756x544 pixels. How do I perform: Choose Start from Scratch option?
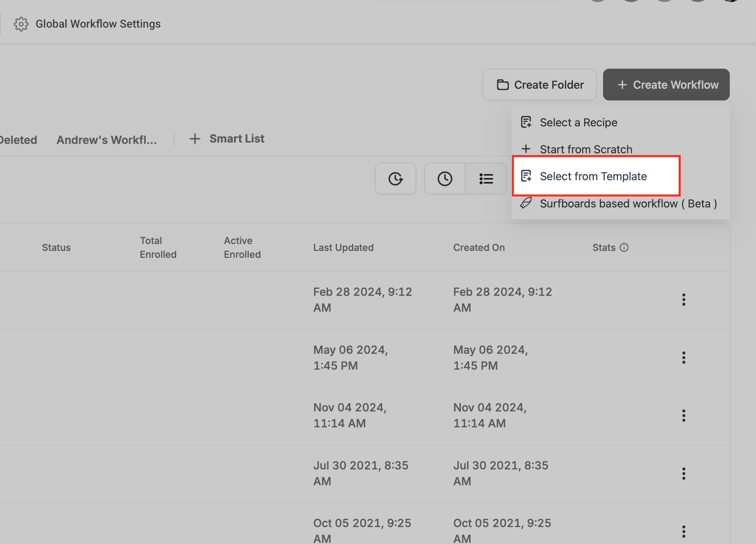click(586, 149)
